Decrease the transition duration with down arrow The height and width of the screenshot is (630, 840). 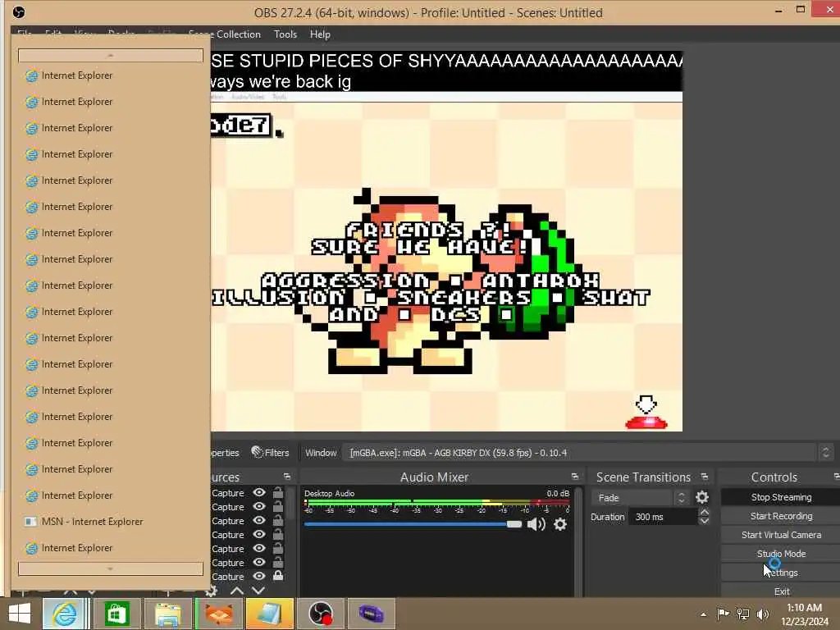point(705,521)
